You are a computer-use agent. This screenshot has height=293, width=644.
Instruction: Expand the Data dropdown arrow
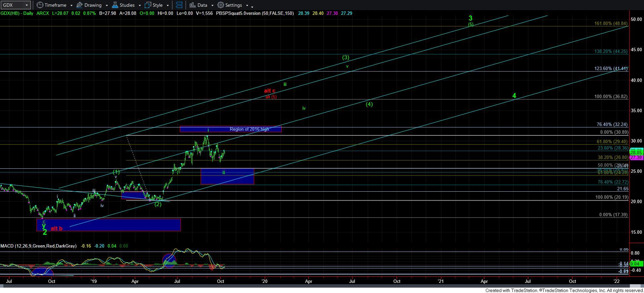coord(212,5)
